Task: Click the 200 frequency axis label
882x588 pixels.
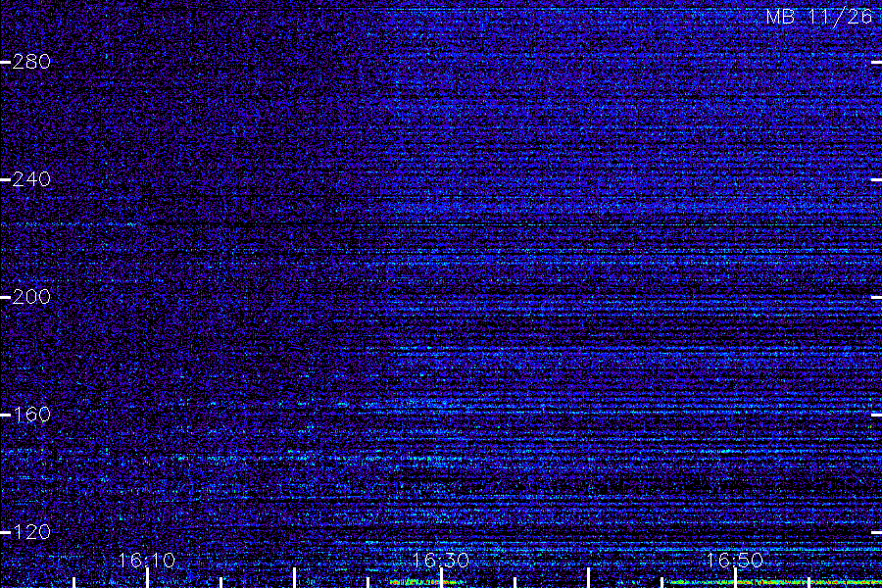Action: [31, 297]
